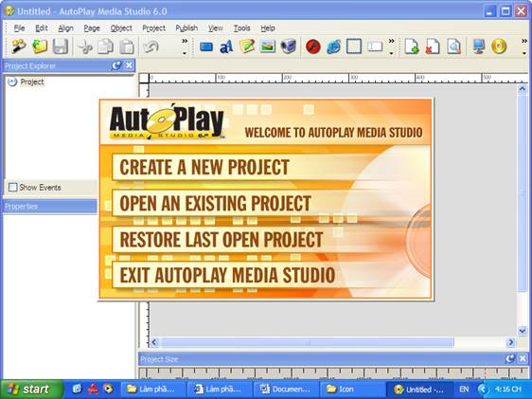Open the Publish menu
Image resolution: width=532 pixels, height=399 pixels.
pos(186,28)
